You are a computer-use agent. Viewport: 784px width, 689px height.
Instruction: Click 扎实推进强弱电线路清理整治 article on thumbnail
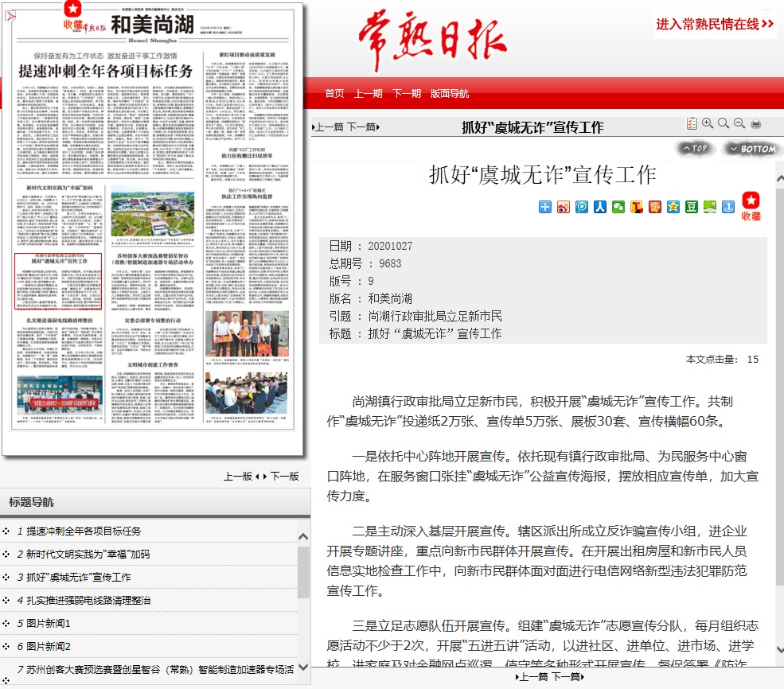pos(60,344)
